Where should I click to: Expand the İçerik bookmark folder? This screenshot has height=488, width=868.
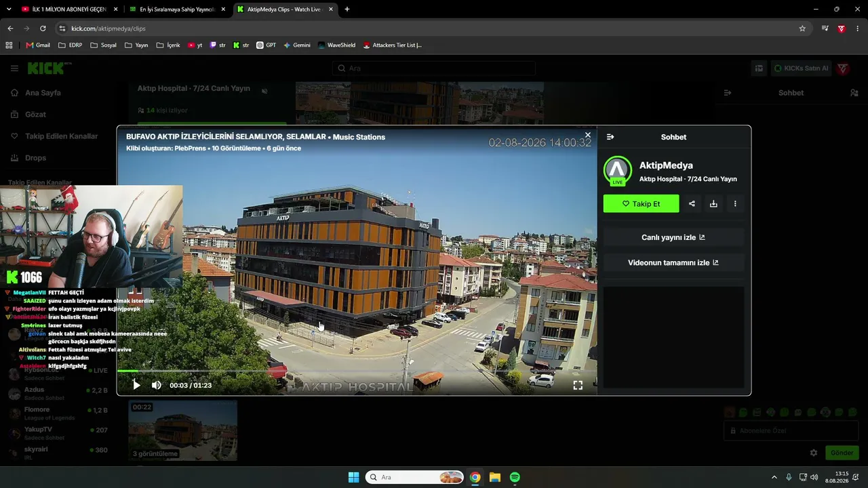click(x=168, y=45)
